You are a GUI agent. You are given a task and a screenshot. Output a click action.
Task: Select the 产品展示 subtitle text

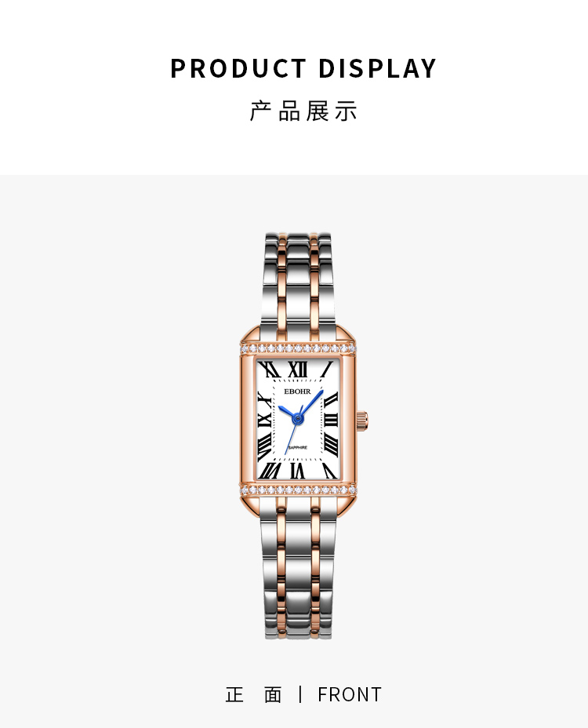pos(303,111)
